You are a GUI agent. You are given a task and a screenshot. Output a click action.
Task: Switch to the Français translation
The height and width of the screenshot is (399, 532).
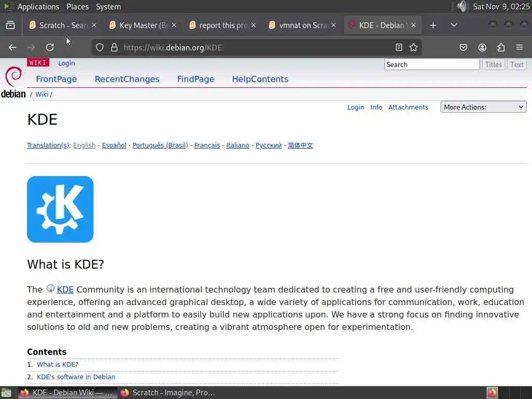click(x=207, y=145)
